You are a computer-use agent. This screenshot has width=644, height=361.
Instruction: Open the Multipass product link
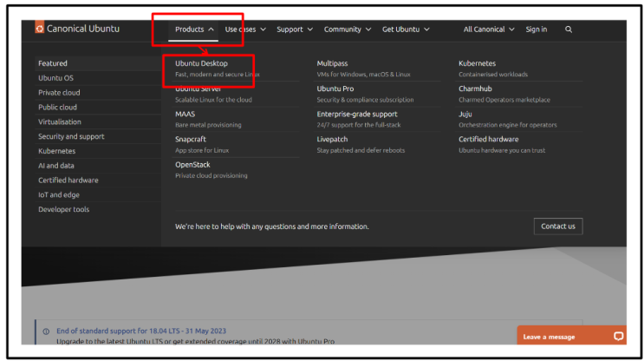(x=332, y=63)
